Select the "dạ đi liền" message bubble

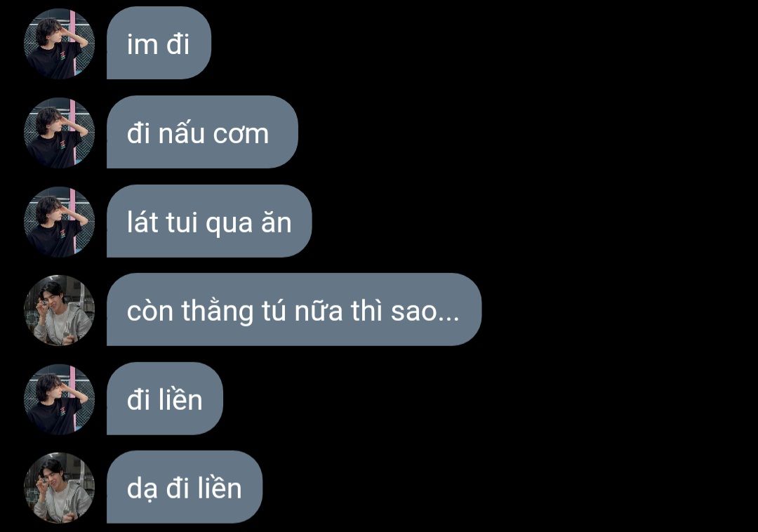click(x=184, y=488)
